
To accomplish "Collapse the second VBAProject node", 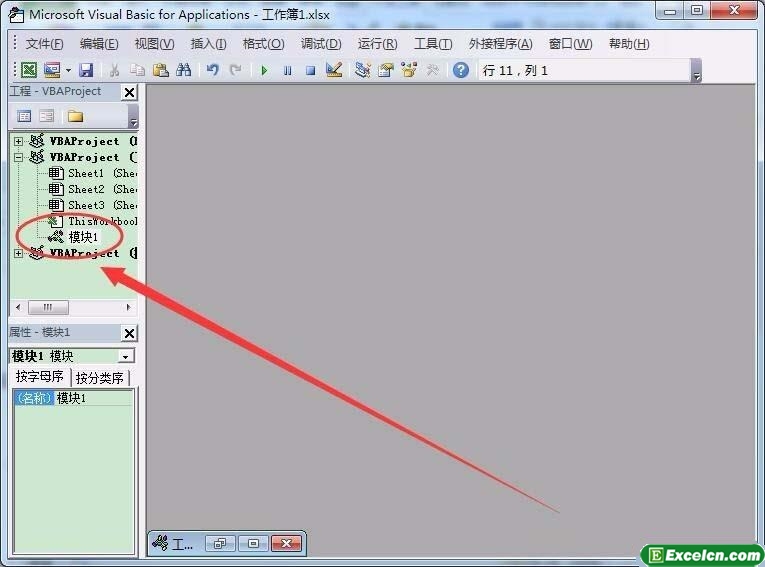I will pos(19,157).
